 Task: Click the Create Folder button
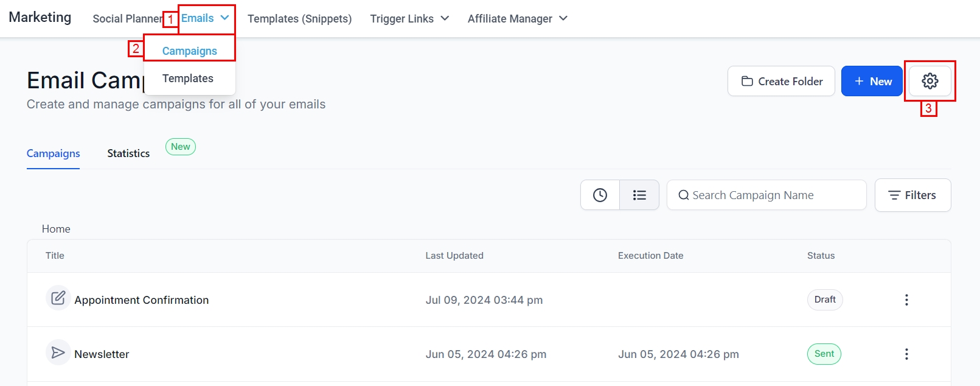[x=781, y=81]
